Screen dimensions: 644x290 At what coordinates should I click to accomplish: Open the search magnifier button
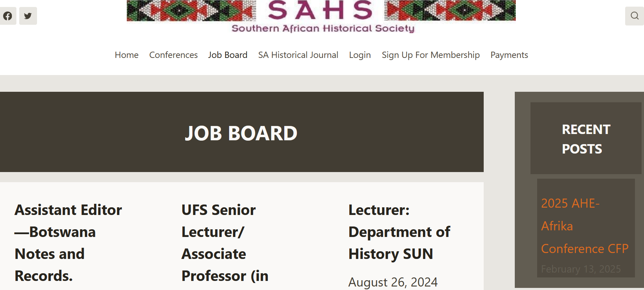(635, 16)
